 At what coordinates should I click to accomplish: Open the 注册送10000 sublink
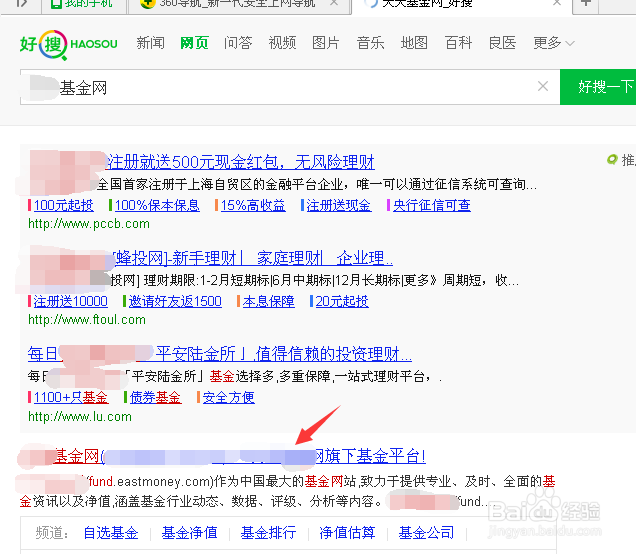pyautogui.click(x=71, y=301)
